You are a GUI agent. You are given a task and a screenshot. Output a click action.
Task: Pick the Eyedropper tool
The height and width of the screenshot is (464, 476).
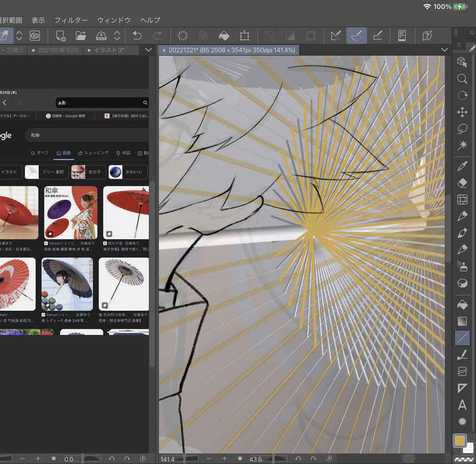462,166
